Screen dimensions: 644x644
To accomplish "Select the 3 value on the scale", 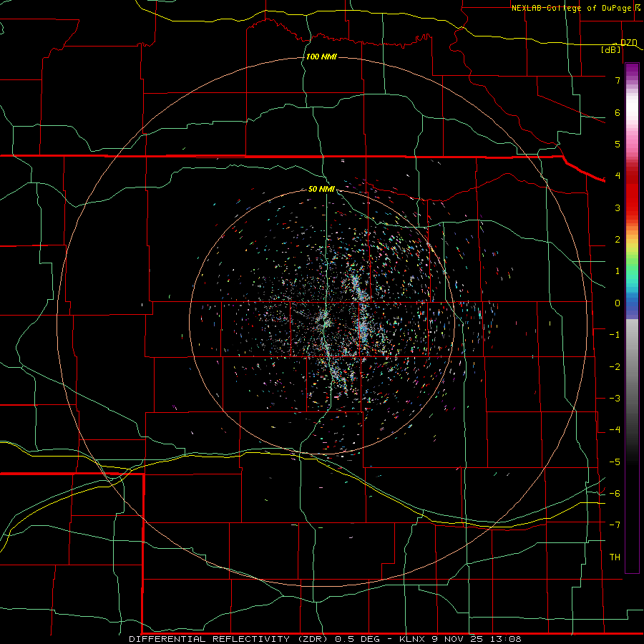I will click(x=618, y=208).
